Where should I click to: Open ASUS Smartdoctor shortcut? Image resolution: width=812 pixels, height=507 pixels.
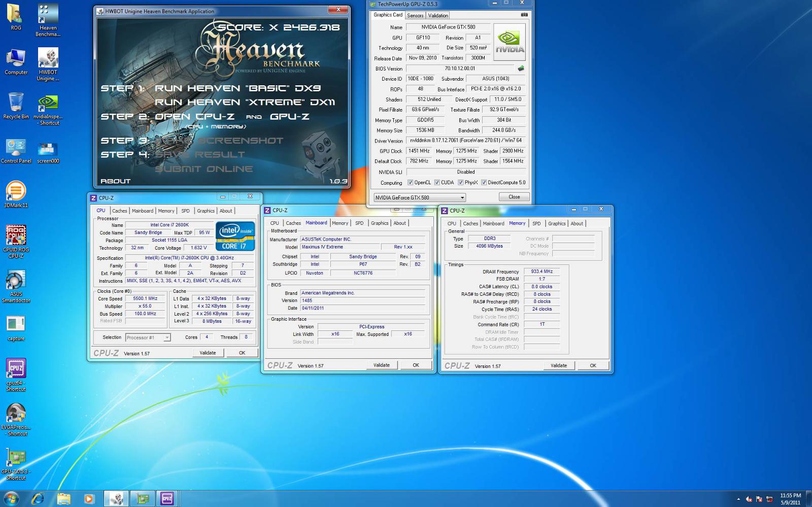point(16,286)
